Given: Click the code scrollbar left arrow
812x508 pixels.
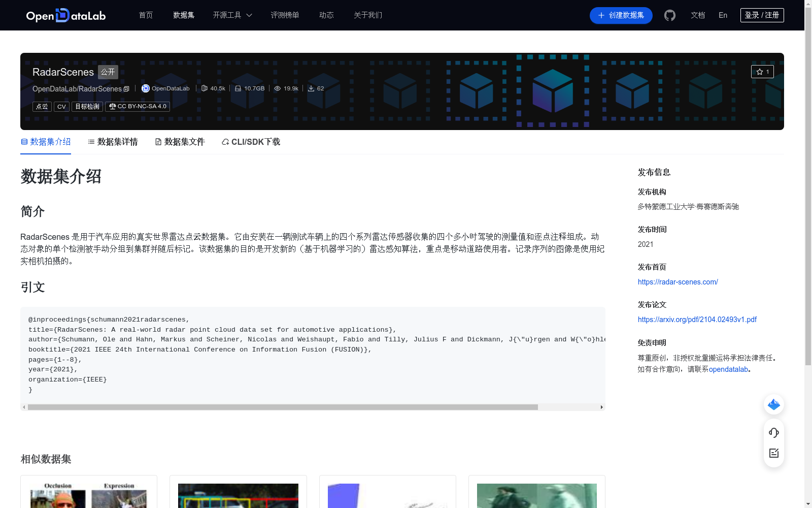Looking at the screenshot, I should point(24,407).
